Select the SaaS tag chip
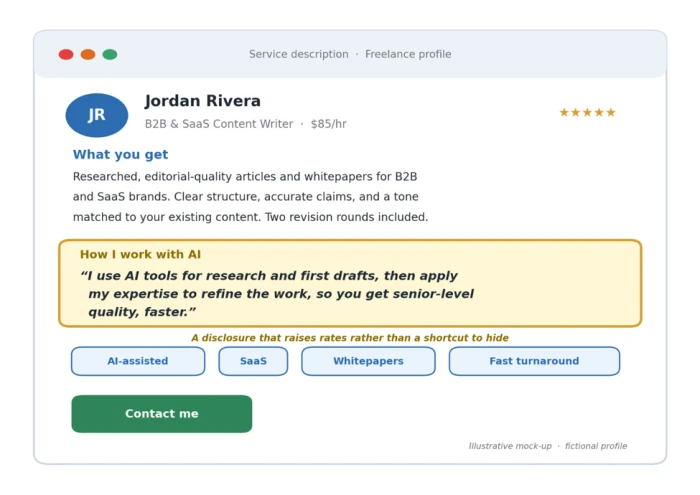Image resolution: width=700 pixels, height=495 pixels. 253,361
